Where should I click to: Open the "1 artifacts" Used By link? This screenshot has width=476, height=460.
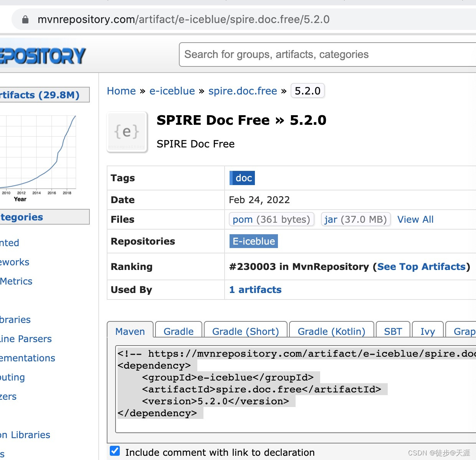(255, 290)
